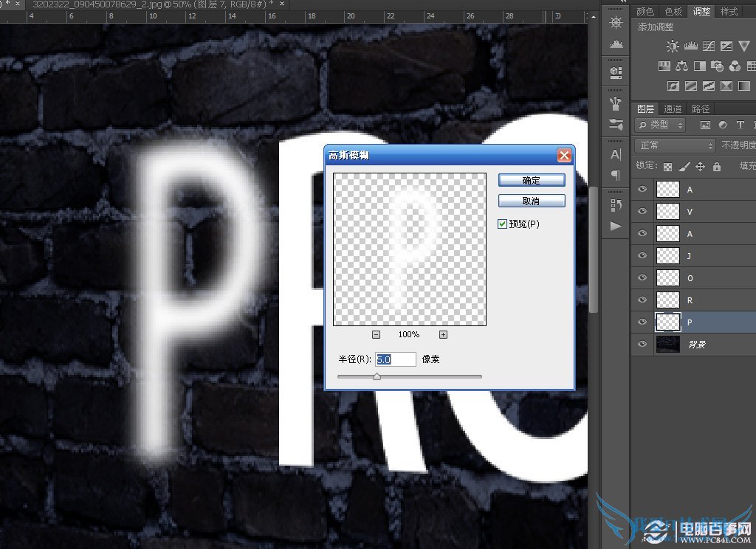
Task: Add an Invert adjustment layer
Action: click(673, 86)
